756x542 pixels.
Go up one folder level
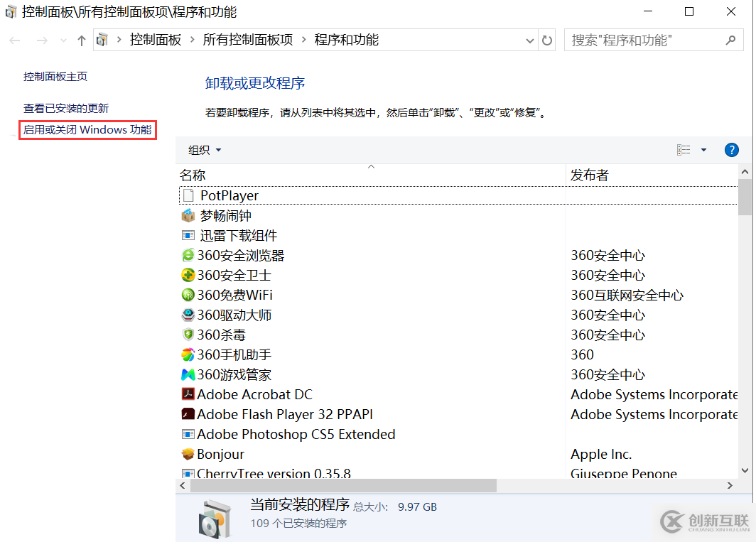click(x=82, y=40)
